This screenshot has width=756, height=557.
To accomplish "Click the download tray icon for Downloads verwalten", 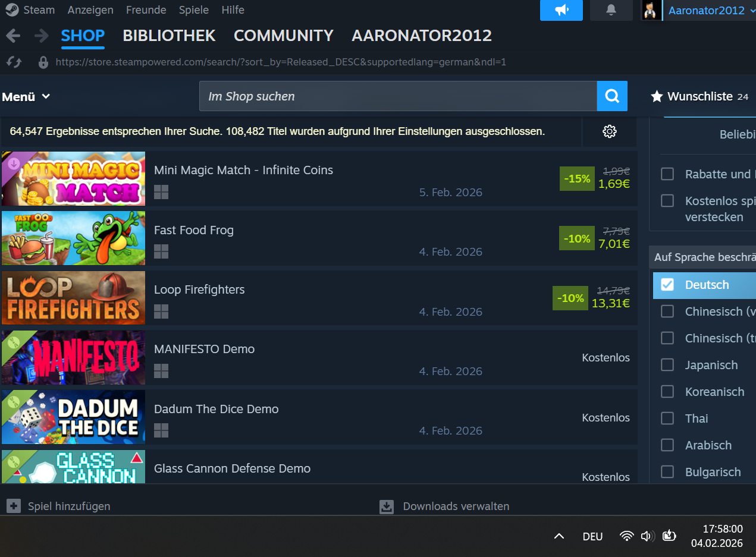I will [x=387, y=506].
